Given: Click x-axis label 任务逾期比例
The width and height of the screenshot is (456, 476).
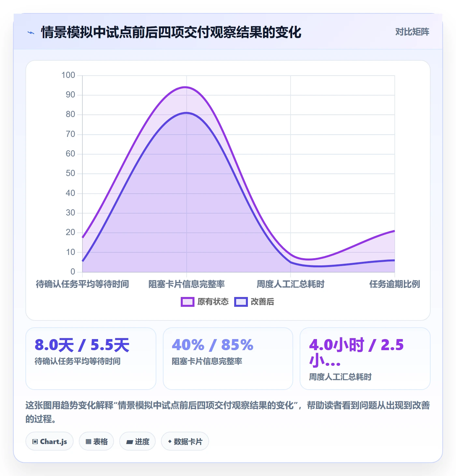Looking at the screenshot, I should 394,284.
